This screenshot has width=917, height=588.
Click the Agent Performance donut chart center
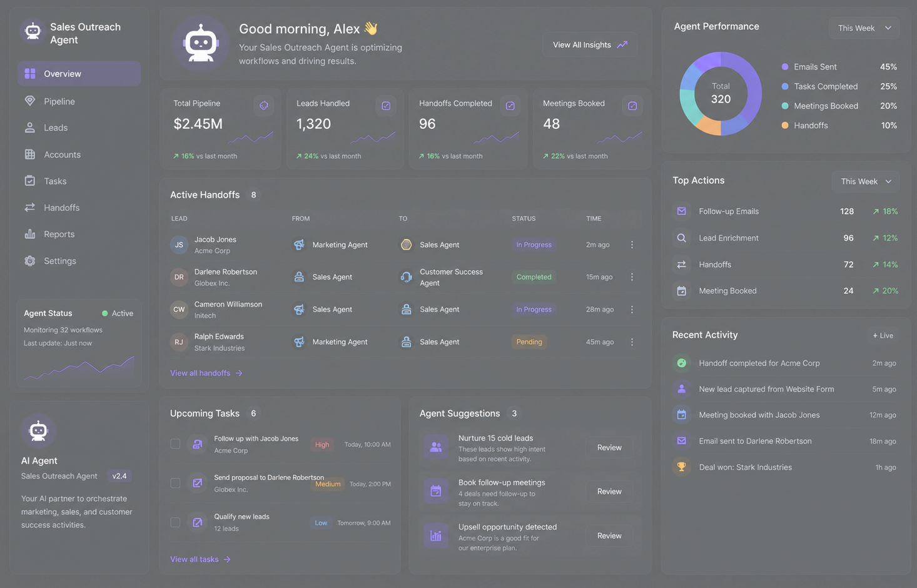(x=721, y=93)
